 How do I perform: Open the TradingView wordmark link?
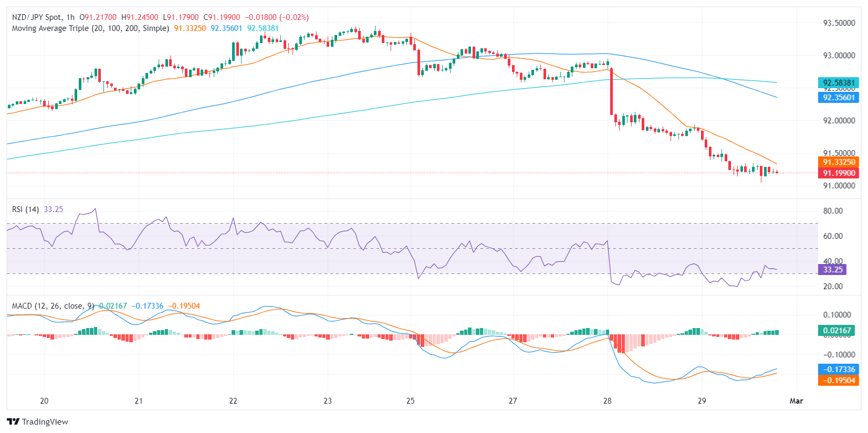(x=45, y=421)
